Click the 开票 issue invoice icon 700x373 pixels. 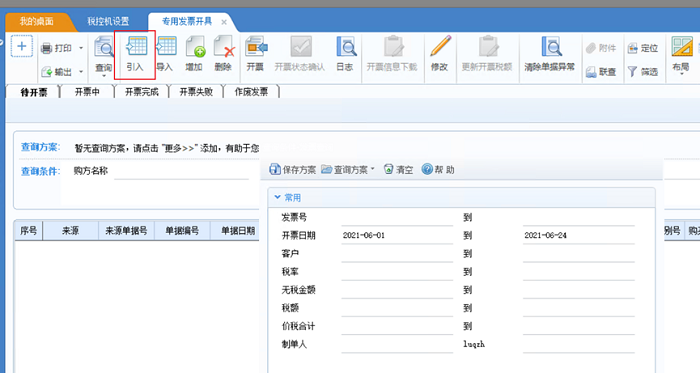coord(256,46)
